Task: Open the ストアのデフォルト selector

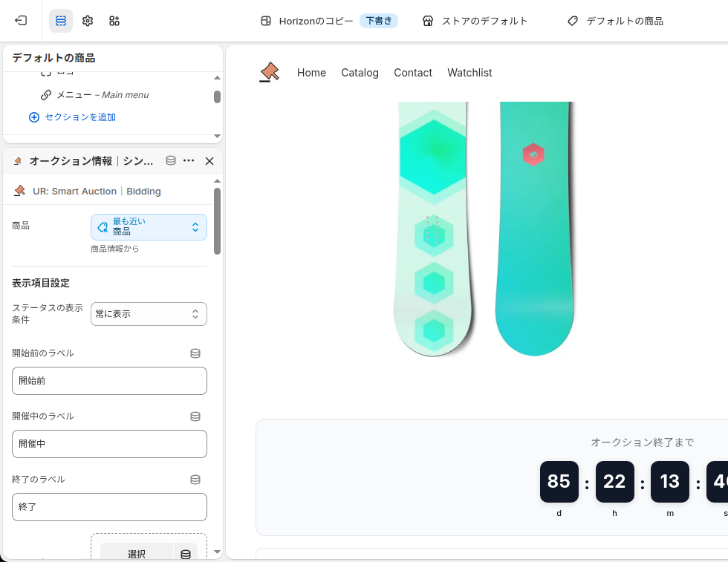Action: click(x=475, y=21)
